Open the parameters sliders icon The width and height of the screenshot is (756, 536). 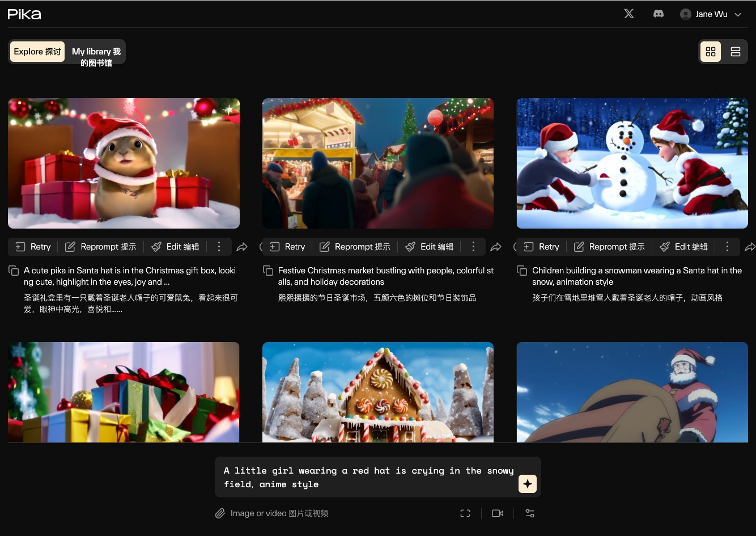(530, 513)
